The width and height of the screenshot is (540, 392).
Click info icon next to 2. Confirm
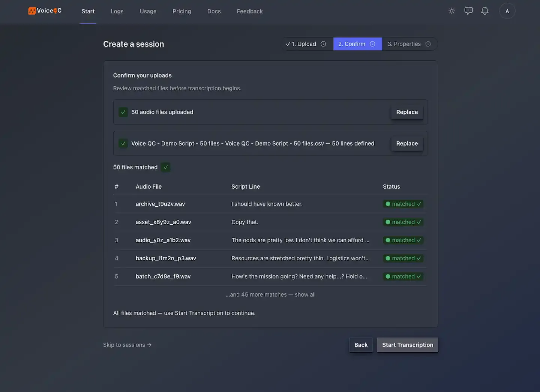pyautogui.click(x=372, y=44)
